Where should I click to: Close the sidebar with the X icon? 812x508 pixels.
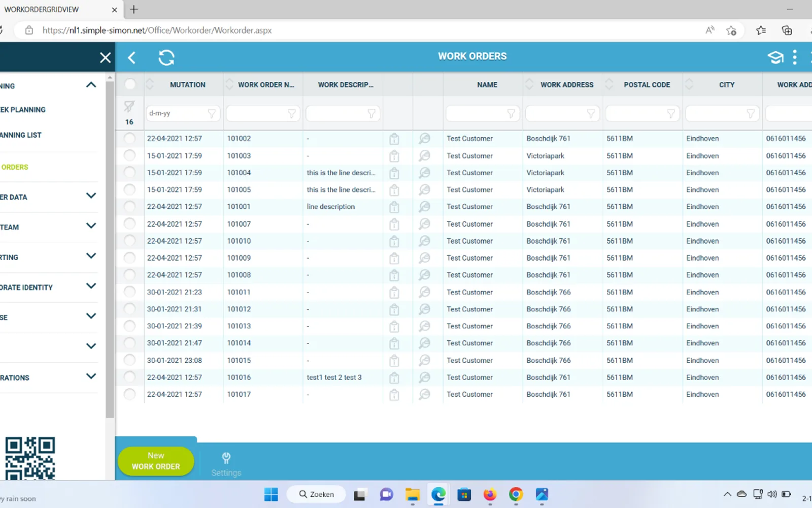(x=105, y=57)
